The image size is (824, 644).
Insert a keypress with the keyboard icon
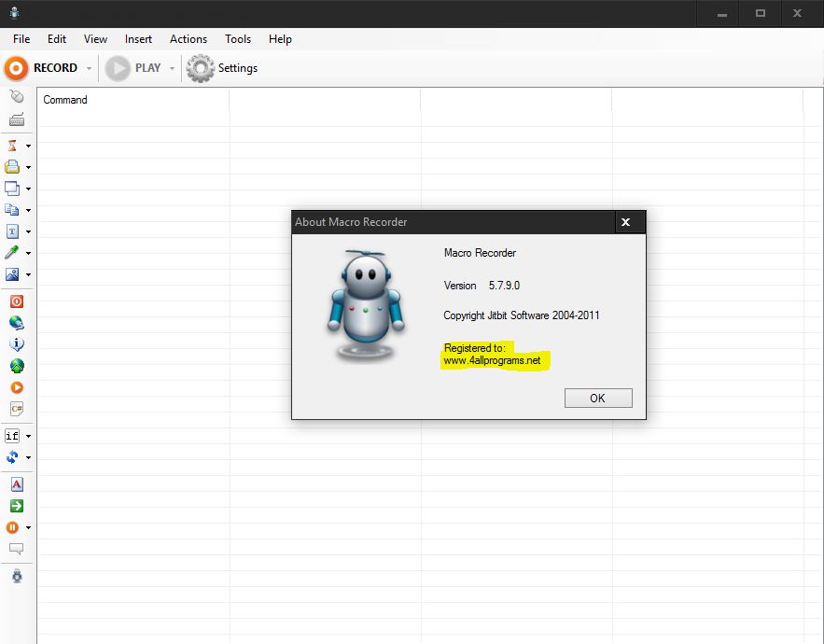(x=17, y=119)
